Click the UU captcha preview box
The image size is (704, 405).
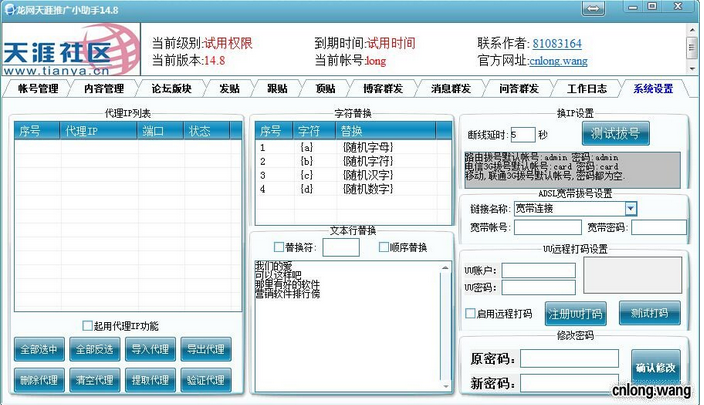coord(633,275)
